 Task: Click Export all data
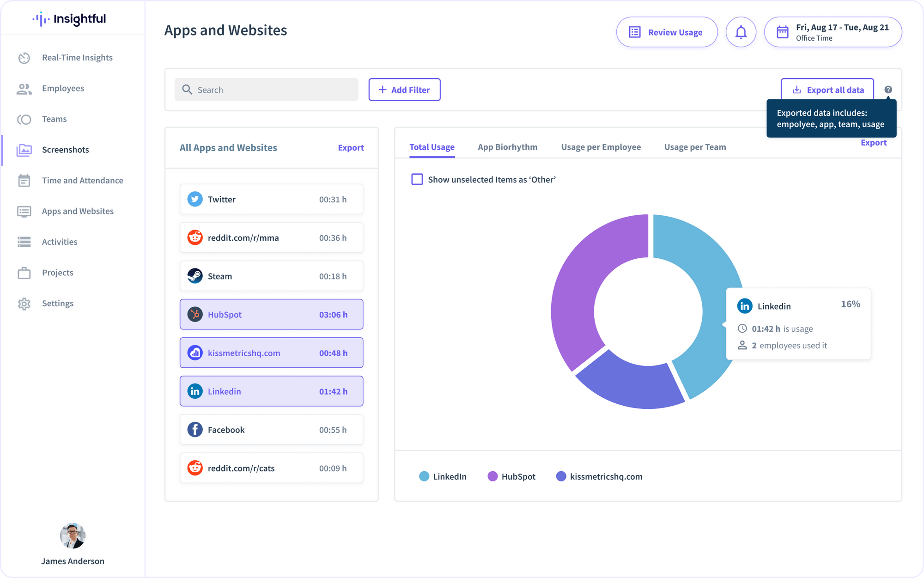(827, 90)
